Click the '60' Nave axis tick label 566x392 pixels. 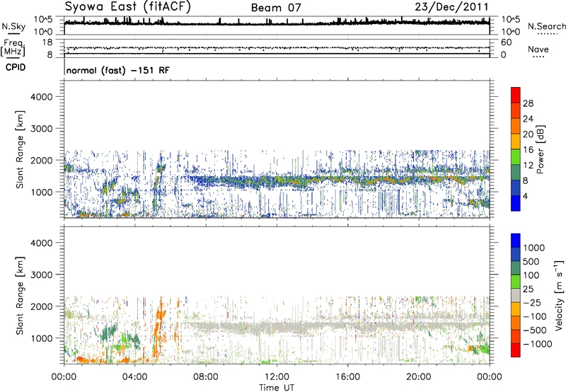(507, 42)
